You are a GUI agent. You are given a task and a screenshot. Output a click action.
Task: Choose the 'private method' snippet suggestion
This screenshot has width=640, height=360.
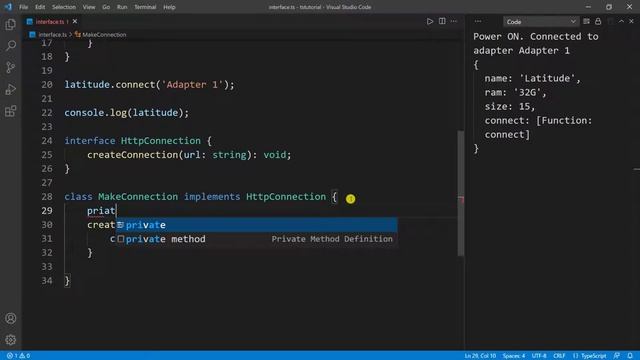click(x=256, y=239)
